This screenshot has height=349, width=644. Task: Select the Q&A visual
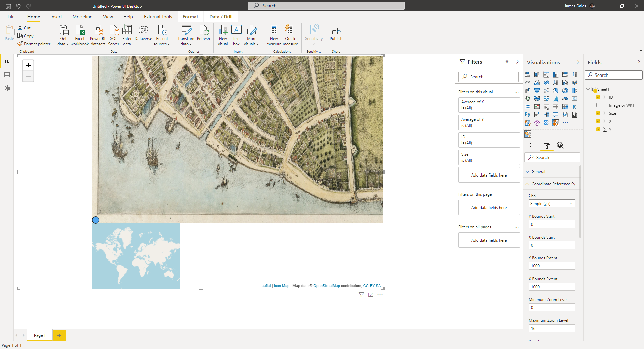556,115
